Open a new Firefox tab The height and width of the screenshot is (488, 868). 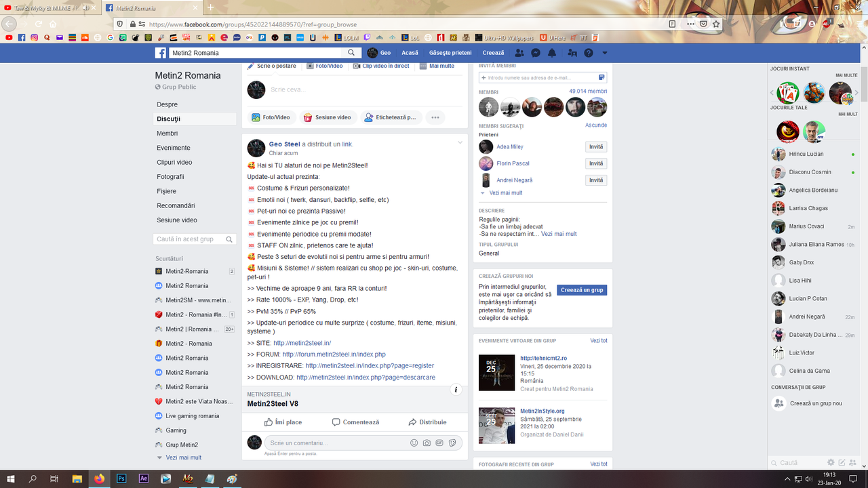(210, 7)
